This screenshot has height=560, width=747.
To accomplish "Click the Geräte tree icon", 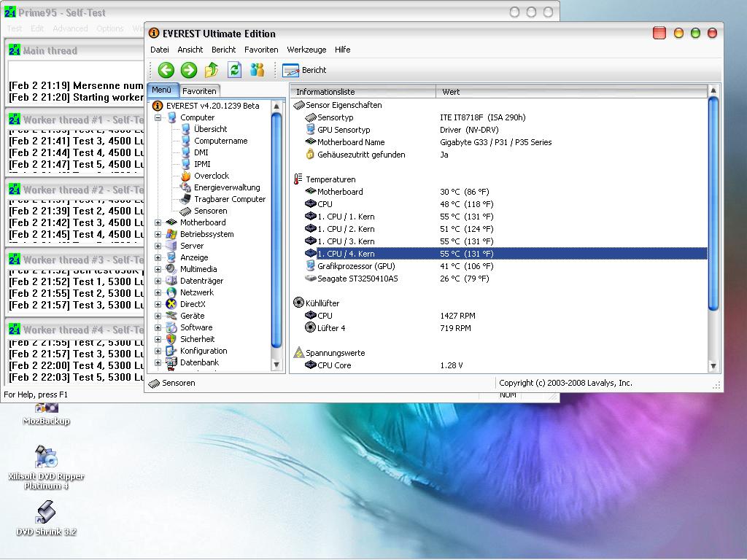I will 171,316.
